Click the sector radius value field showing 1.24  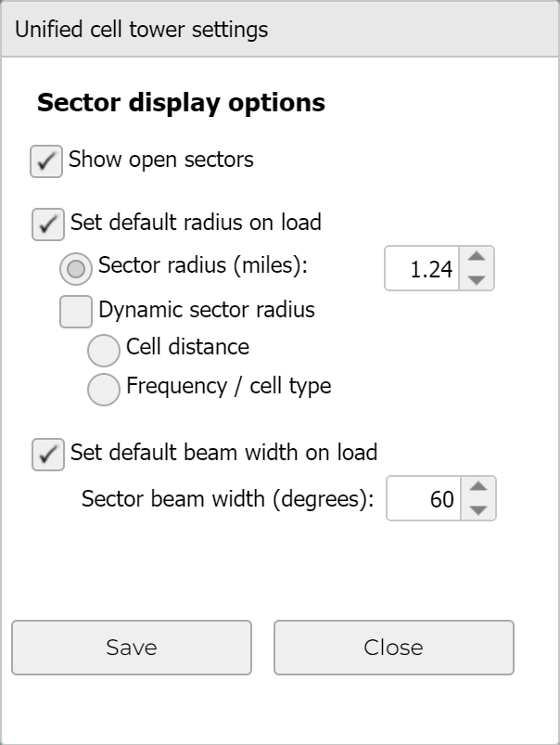[x=423, y=269]
